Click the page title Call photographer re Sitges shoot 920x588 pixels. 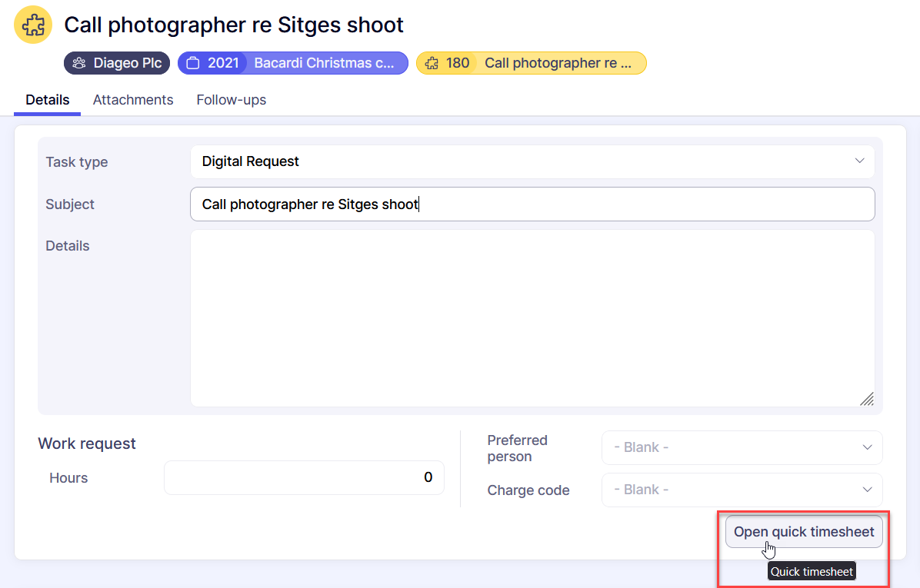[234, 25]
